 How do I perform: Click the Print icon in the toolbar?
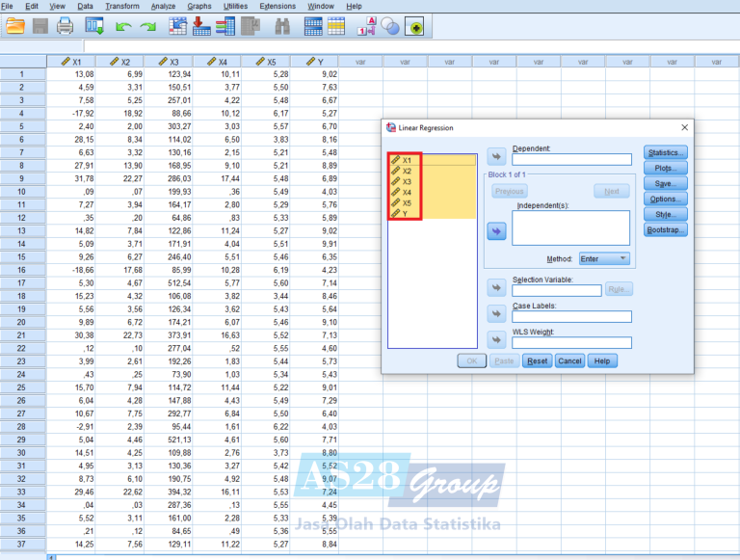coord(66,27)
